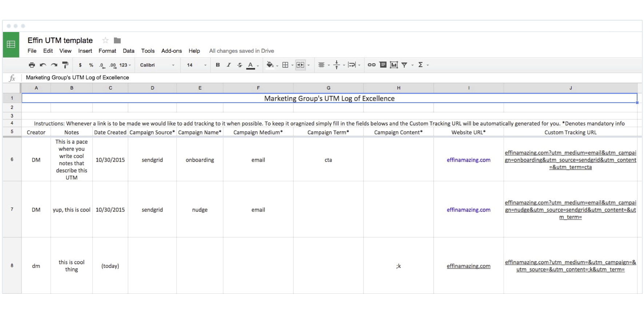Click the 'Effin UTM template' title

(x=60, y=40)
